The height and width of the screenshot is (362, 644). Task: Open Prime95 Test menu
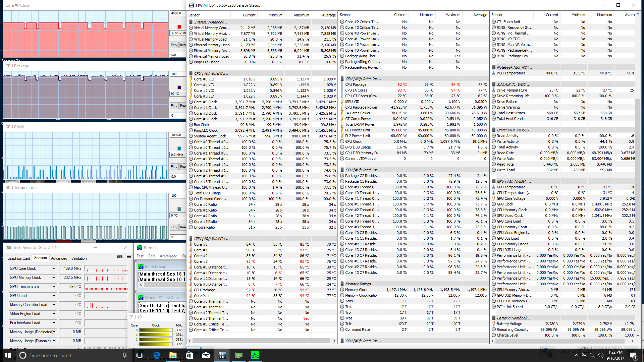point(140,256)
